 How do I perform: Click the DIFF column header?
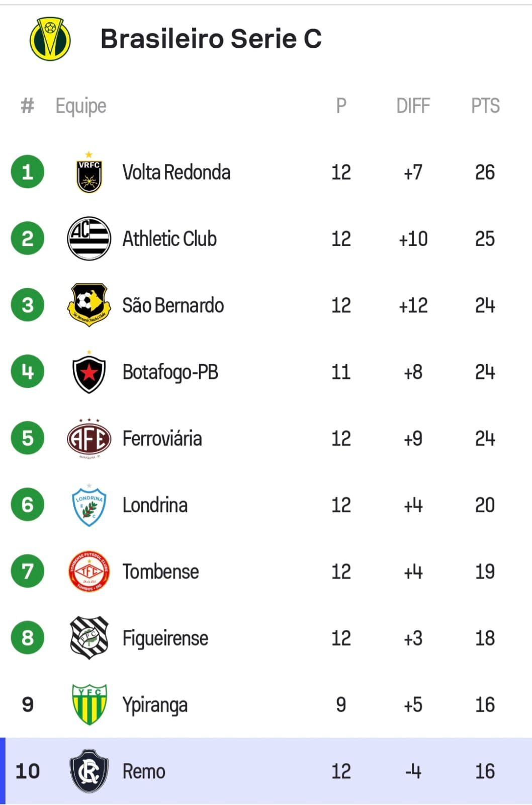(x=413, y=106)
